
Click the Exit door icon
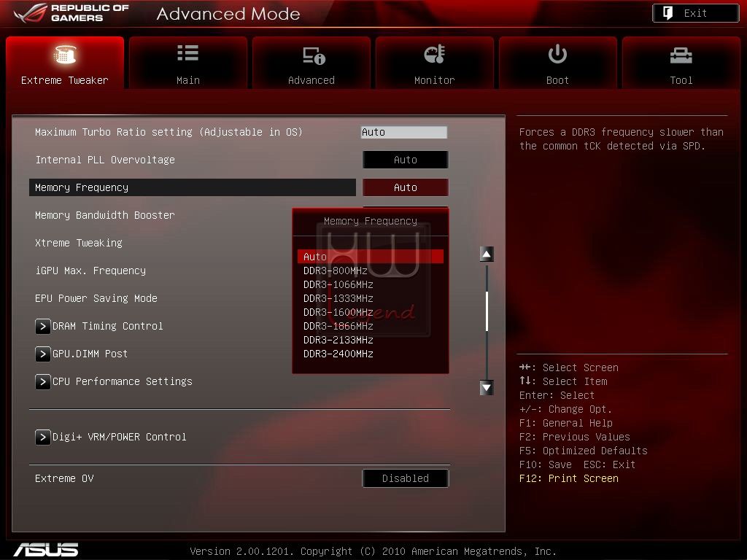click(x=667, y=13)
